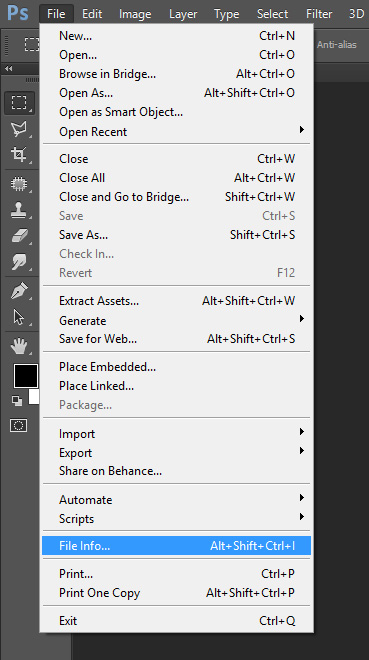
Task: Select the Eraser tool
Action: click(x=19, y=236)
